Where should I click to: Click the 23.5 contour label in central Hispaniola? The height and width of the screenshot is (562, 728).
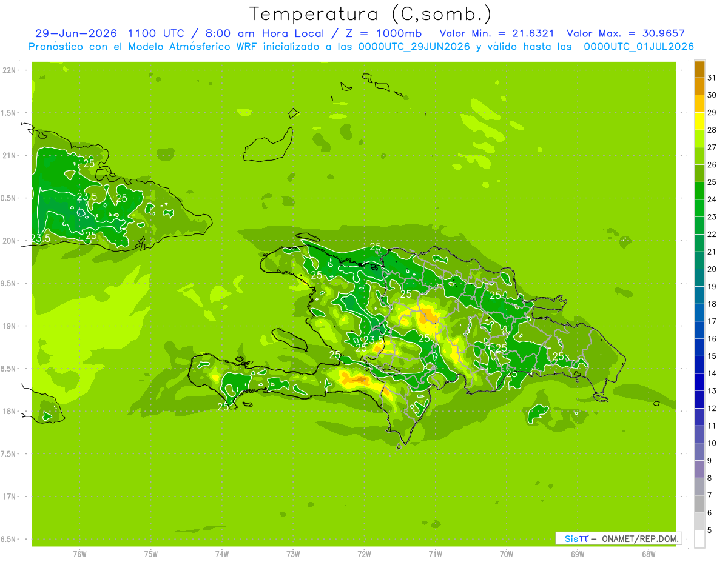[374, 340]
